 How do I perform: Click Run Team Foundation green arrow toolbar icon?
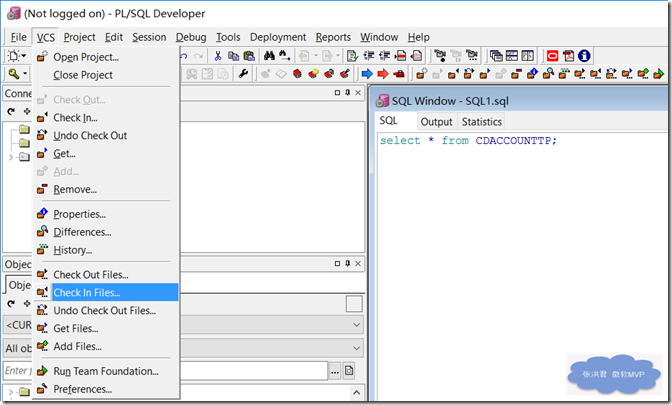(x=659, y=74)
